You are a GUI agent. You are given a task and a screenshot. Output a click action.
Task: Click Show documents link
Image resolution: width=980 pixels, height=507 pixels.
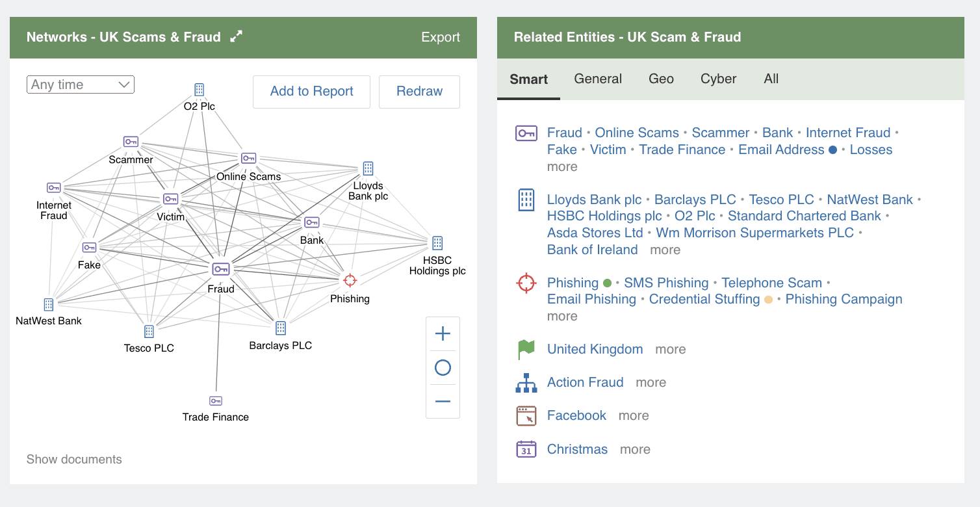click(x=74, y=459)
